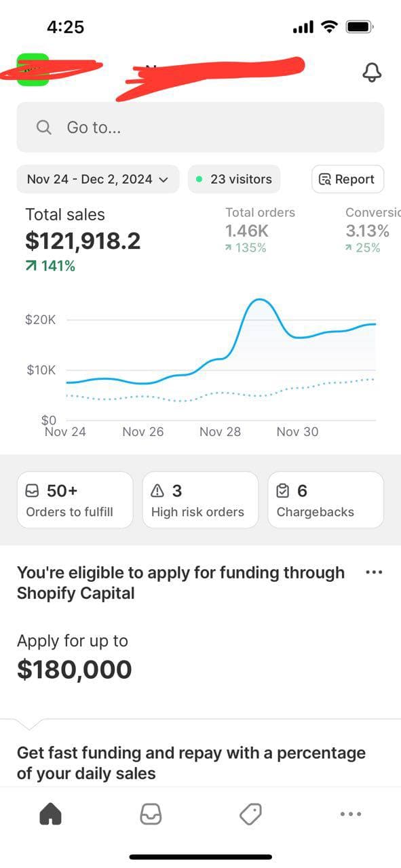Open the Products tag tab icon

[251, 814]
